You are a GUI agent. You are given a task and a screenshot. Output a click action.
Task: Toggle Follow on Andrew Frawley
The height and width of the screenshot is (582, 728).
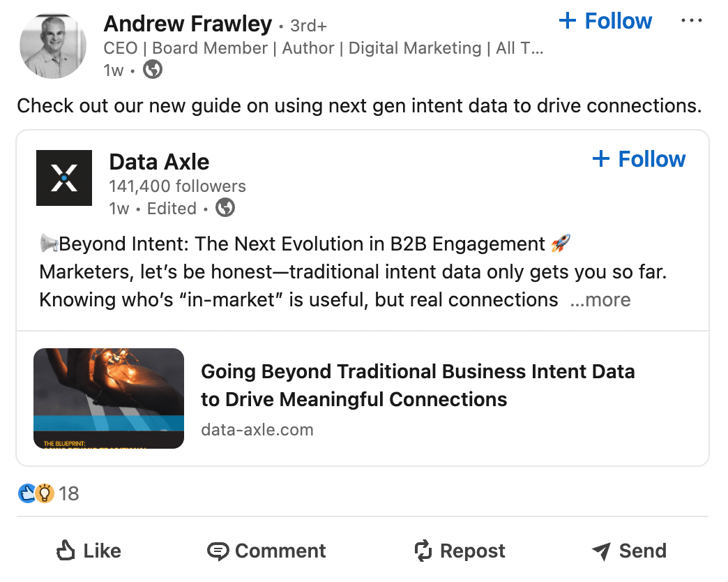click(604, 20)
